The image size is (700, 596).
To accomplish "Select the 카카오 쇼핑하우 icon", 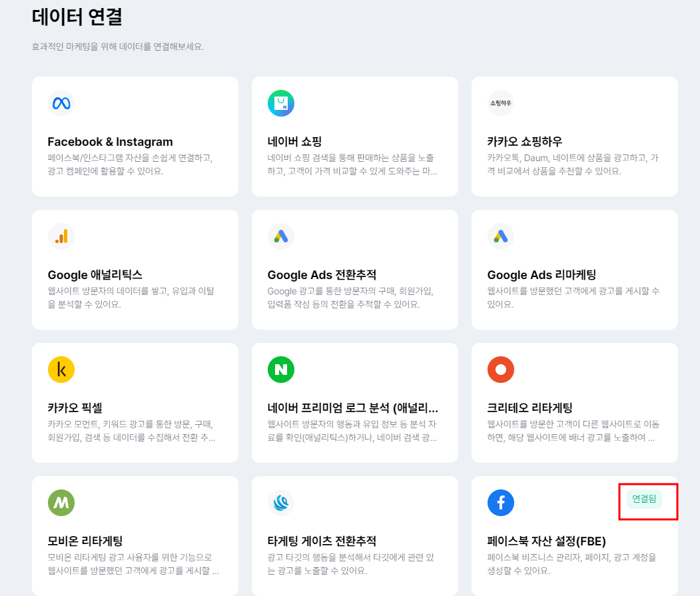I will 501,103.
